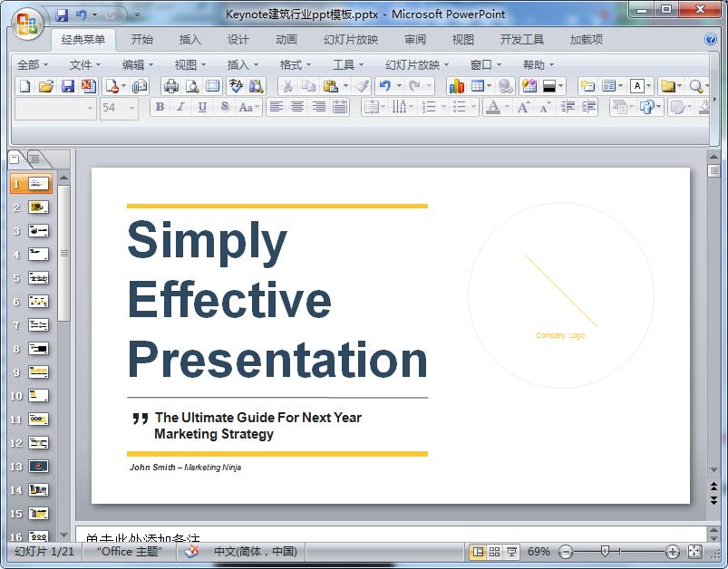Click zoom in plus button
This screenshot has height=569, width=728.
pyautogui.click(x=673, y=552)
